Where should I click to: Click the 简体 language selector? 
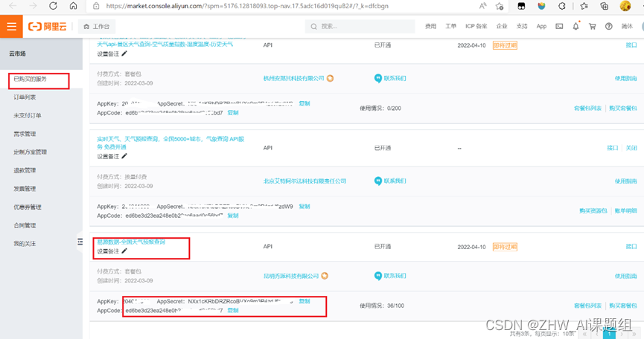627,26
